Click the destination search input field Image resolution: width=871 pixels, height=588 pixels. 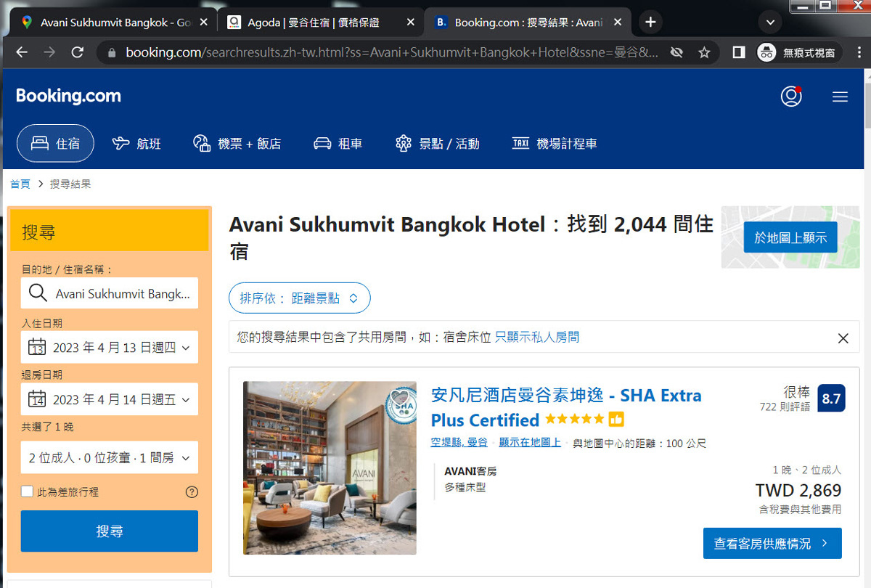(110, 293)
